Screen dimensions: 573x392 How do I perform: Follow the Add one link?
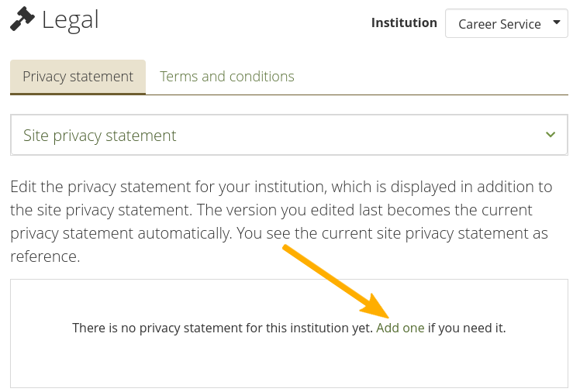click(x=400, y=328)
